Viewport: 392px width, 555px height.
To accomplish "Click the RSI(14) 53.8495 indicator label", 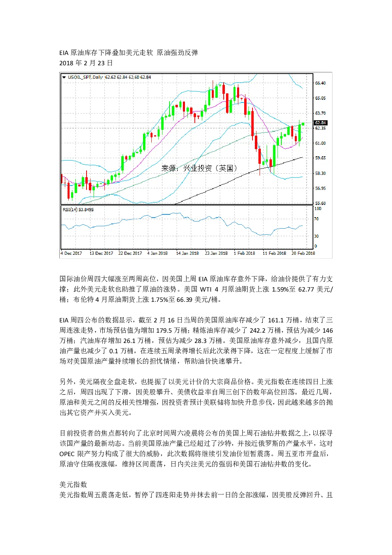I will click(78, 210).
